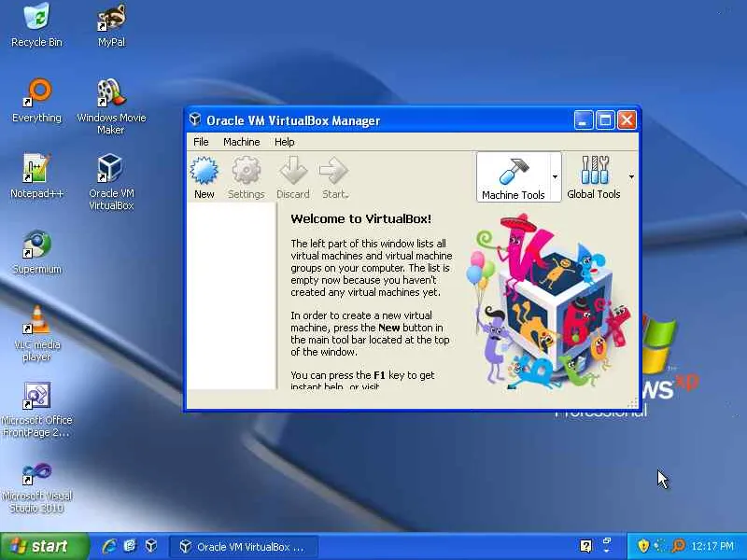Image resolution: width=747 pixels, height=560 pixels.
Task: Open the Windows start menu
Action: coord(44,546)
